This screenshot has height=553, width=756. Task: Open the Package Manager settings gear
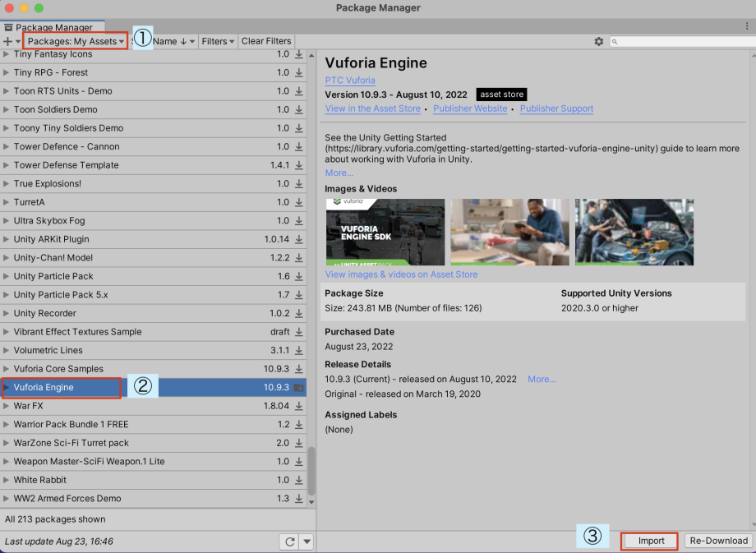click(x=598, y=41)
